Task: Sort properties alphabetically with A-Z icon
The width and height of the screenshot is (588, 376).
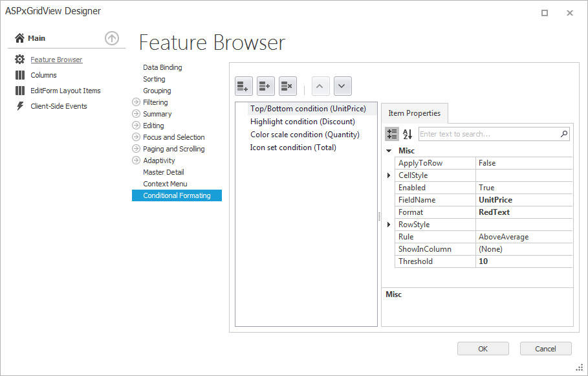Action: 408,134
